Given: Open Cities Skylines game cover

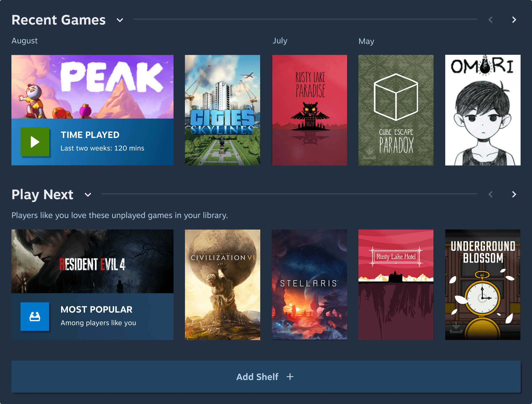Looking at the screenshot, I should [x=223, y=110].
